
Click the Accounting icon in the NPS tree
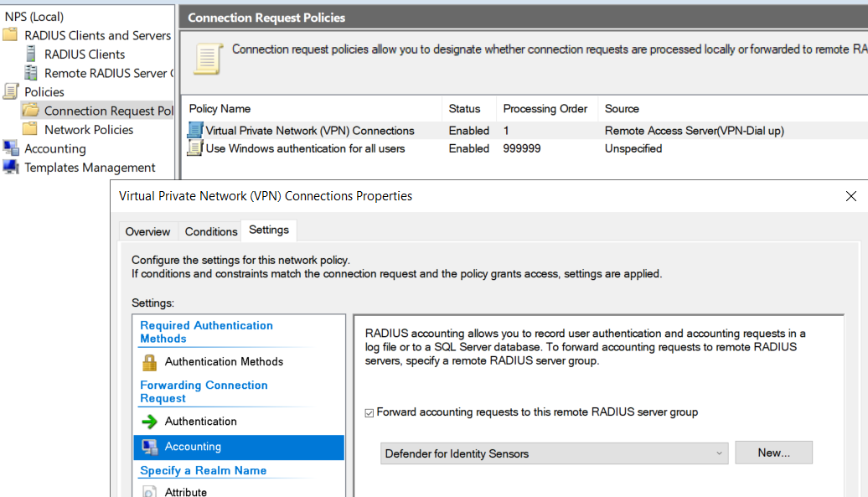click(x=11, y=148)
